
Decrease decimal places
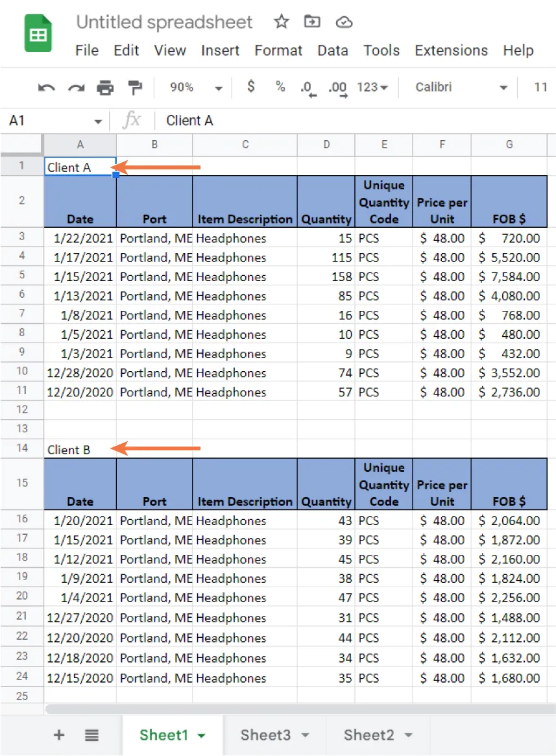click(306, 87)
